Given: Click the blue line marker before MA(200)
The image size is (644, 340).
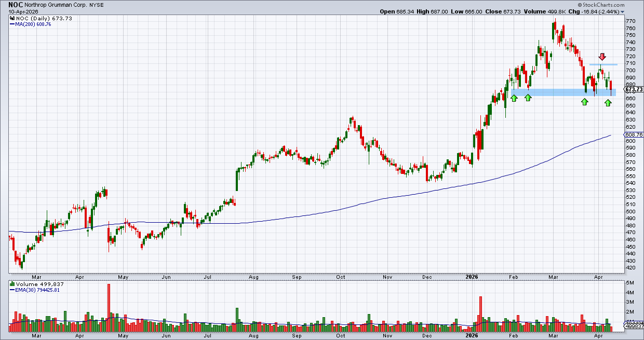Looking at the screenshot, I should click(12, 24).
